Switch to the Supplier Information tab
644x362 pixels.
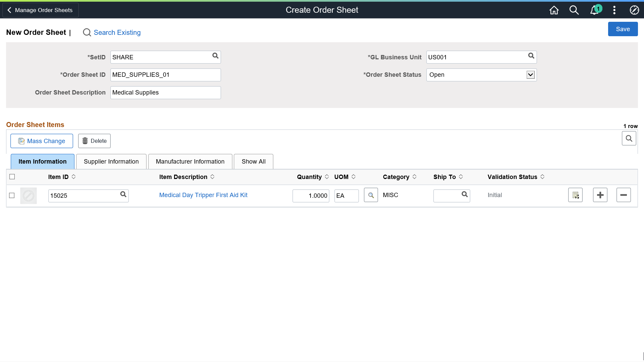pos(111,161)
